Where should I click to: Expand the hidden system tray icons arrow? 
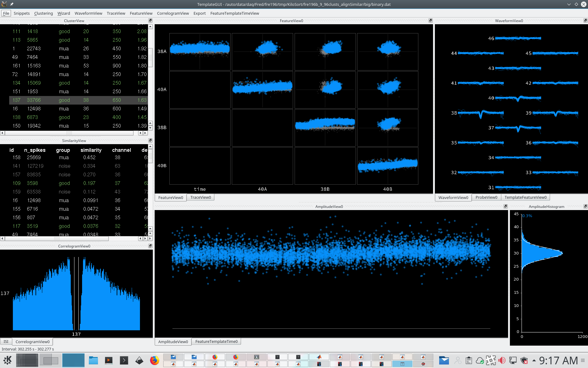point(534,360)
